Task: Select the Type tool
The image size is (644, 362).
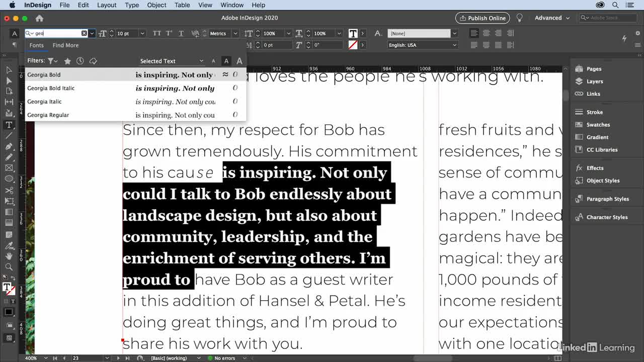Action: [x=9, y=125]
